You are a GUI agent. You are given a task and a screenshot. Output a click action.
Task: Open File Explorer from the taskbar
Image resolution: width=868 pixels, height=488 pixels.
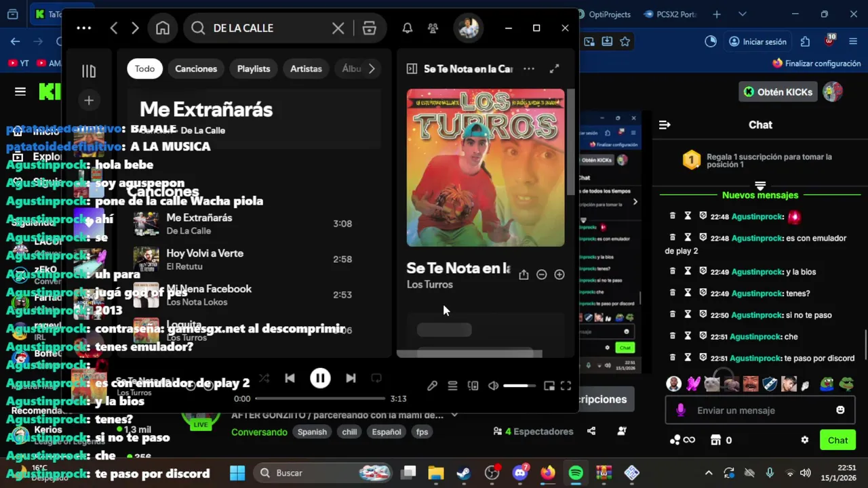coord(436,472)
